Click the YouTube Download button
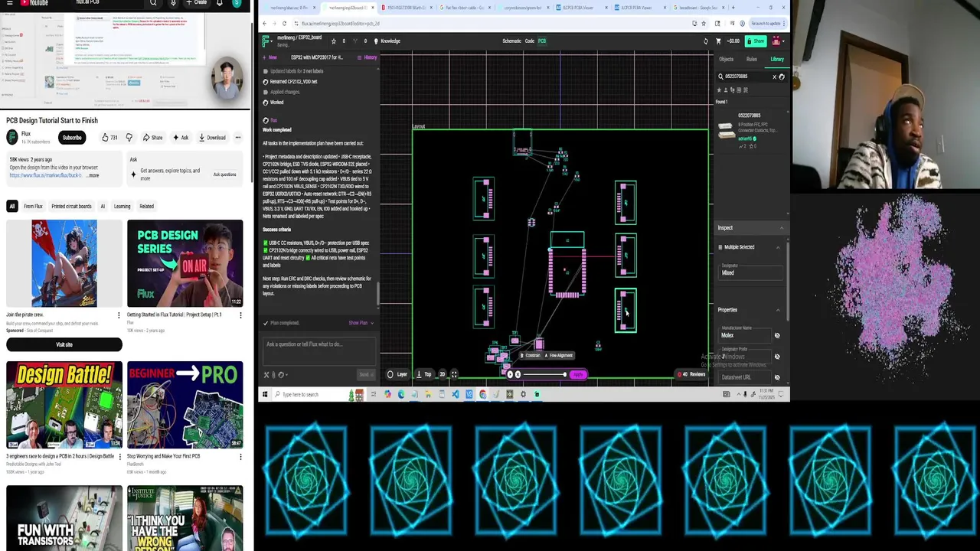Screen dimensions: 980x551 click(212, 138)
